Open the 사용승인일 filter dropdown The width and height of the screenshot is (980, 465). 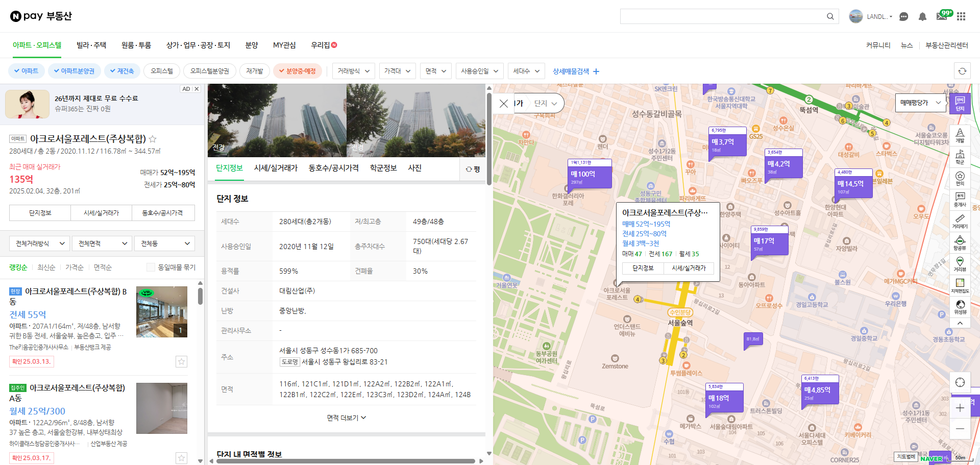(480, 71)
